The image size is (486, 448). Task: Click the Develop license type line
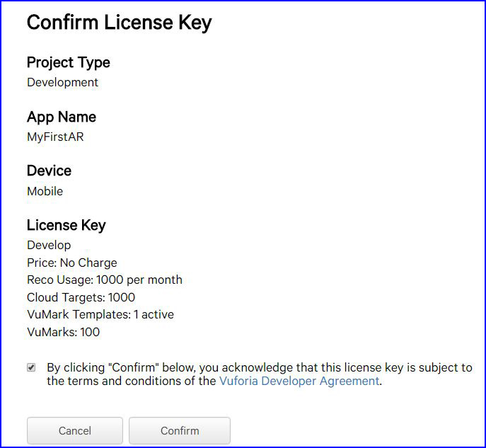49,246
